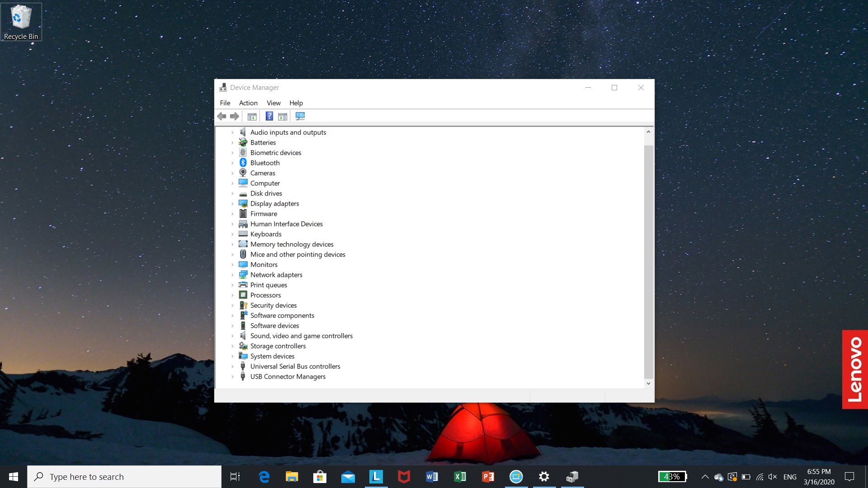Click the Word icon in taskbar
The height and width of the screenshot is (488, 868).
coord(432,476)
